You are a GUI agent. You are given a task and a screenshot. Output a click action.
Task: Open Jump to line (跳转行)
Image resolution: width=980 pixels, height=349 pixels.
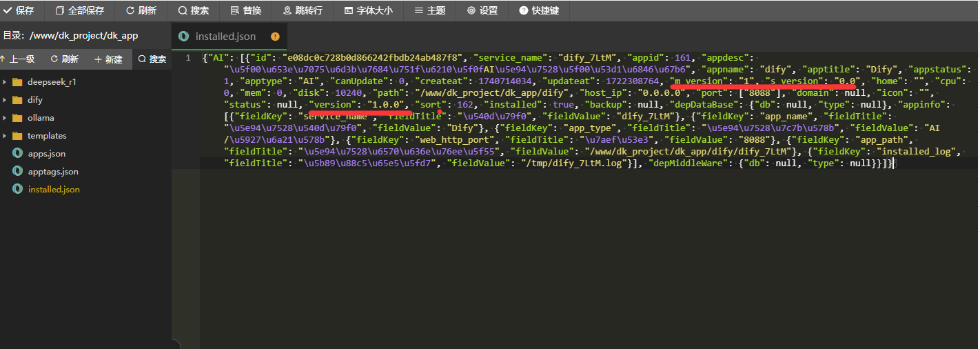pyautogui.click(x=302, y=10)
